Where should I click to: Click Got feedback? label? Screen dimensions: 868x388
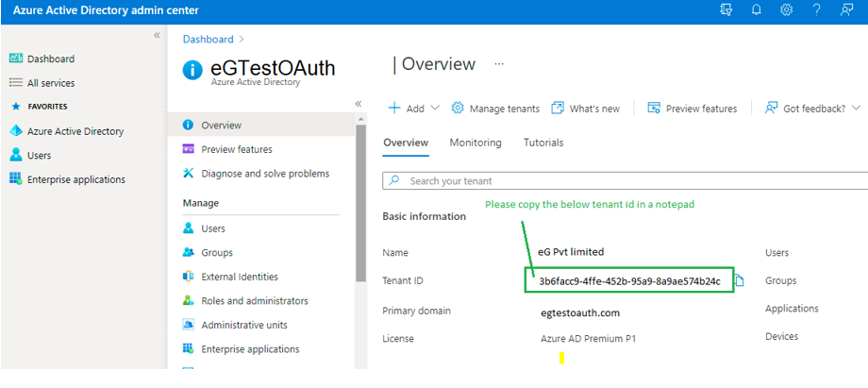814,109
